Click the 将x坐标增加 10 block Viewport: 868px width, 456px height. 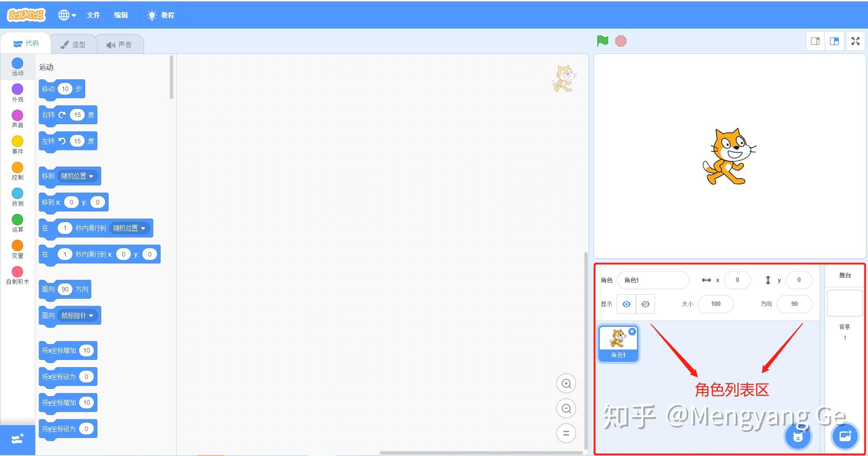pyautogui.click(x=68, y=351)
